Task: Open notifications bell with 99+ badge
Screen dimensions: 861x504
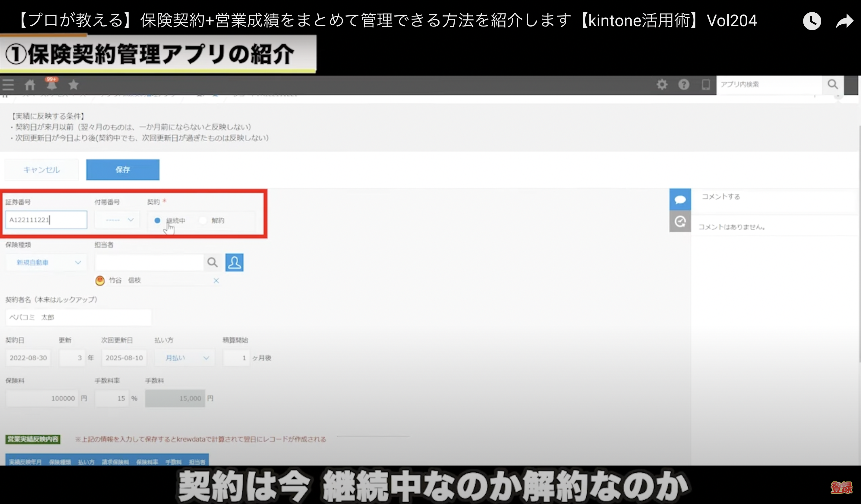Action: click(x=52, y=84)
